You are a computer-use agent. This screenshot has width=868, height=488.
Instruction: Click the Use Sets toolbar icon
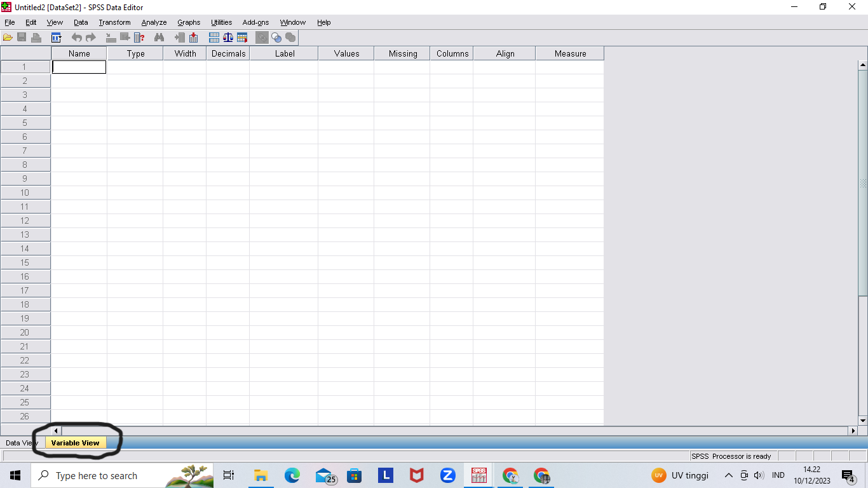click(276, 37)
